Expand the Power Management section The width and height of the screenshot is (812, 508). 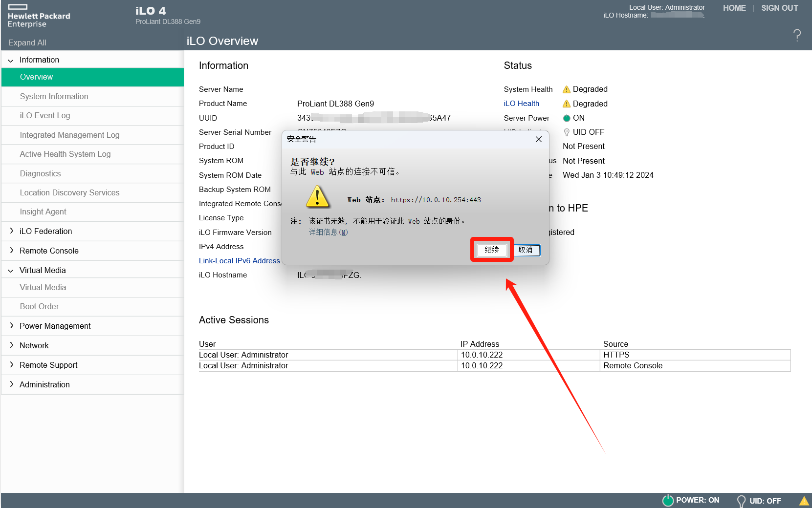(x=11, y=326)
